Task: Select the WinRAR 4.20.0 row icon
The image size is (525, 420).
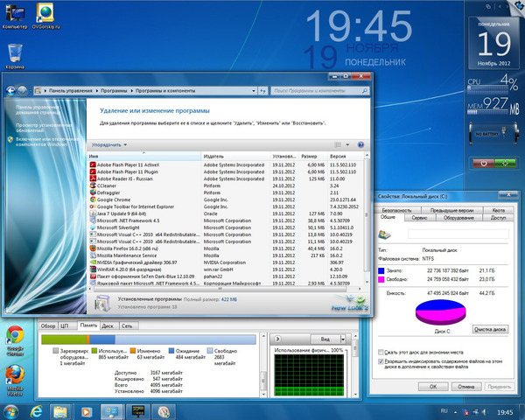Action: [93, 269]
